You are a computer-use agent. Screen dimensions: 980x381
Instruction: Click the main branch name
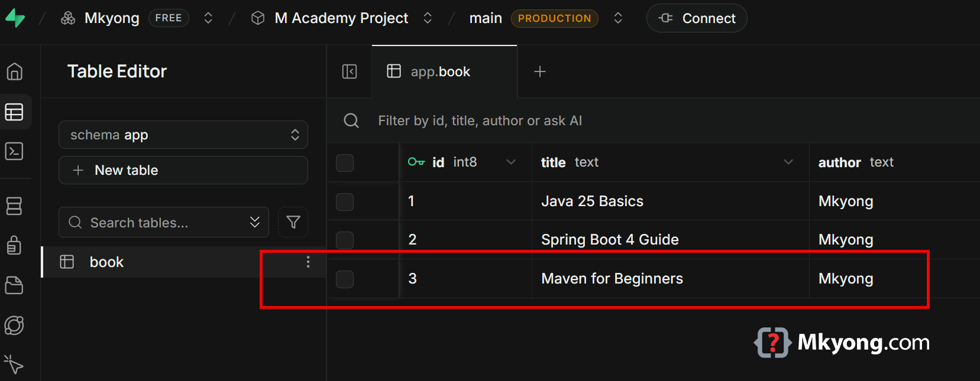(486, 18)
